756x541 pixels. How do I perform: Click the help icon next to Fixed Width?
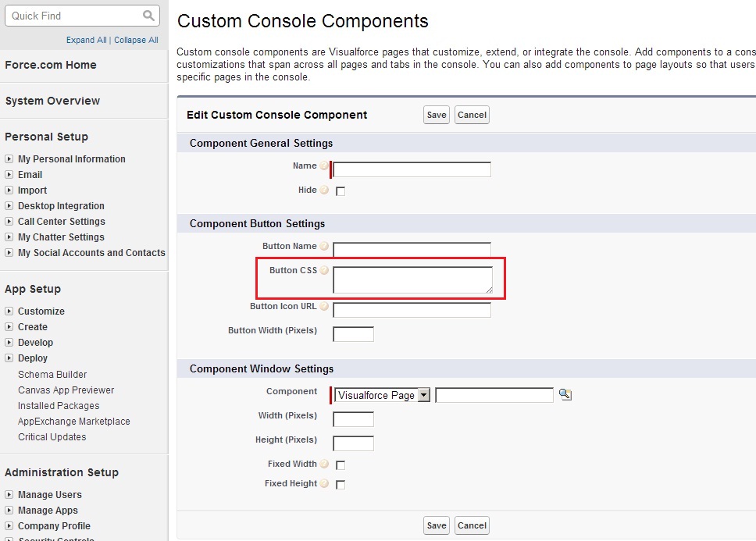point(324,464)
